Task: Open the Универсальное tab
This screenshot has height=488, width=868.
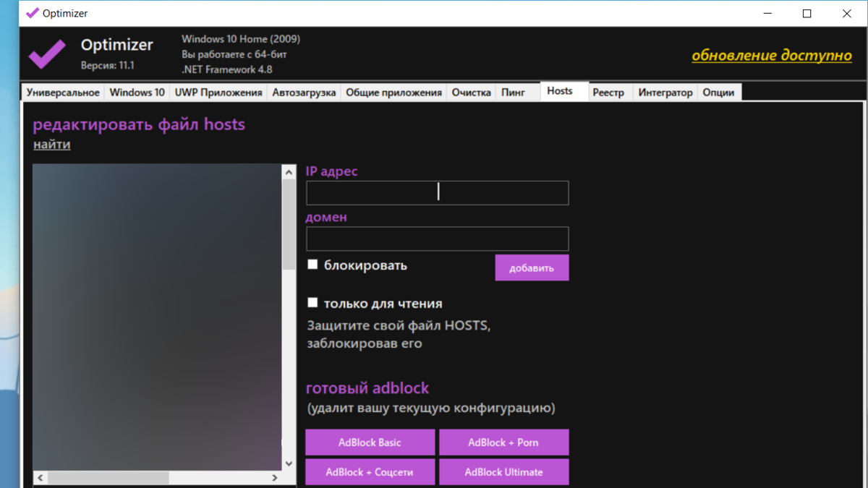Action: [63, 93]
